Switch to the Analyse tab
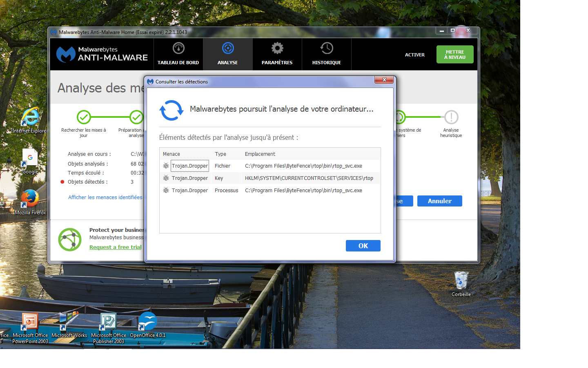 pos(228,54)
